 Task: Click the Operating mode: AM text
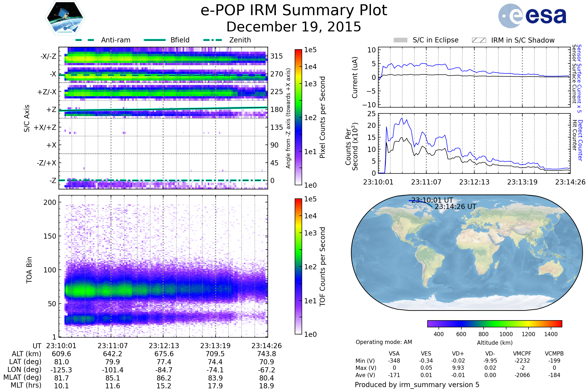[384, 342]
